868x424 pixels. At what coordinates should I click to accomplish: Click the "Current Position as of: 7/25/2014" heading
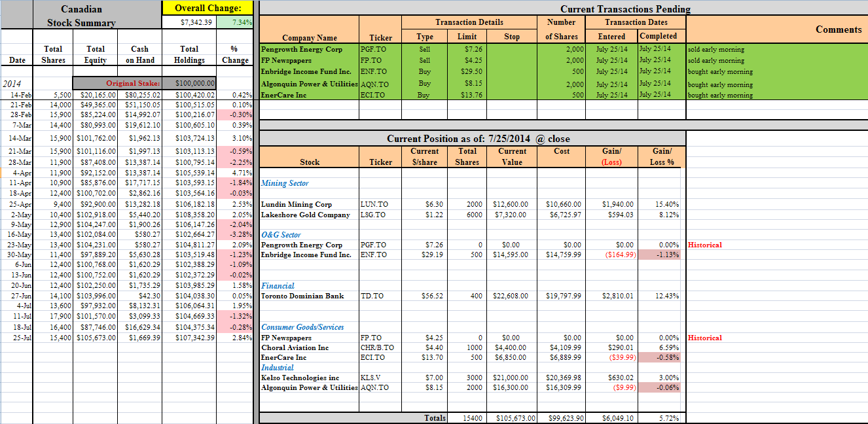coord(478,139)
